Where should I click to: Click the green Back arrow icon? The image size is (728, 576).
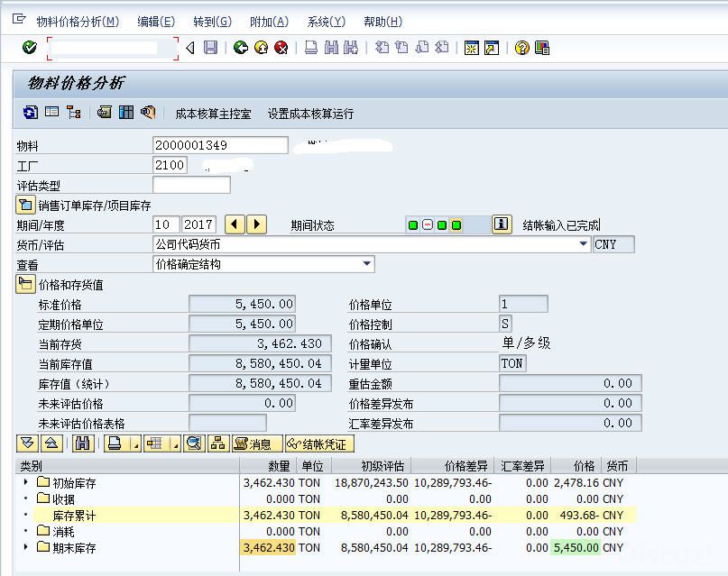(239, 49)
